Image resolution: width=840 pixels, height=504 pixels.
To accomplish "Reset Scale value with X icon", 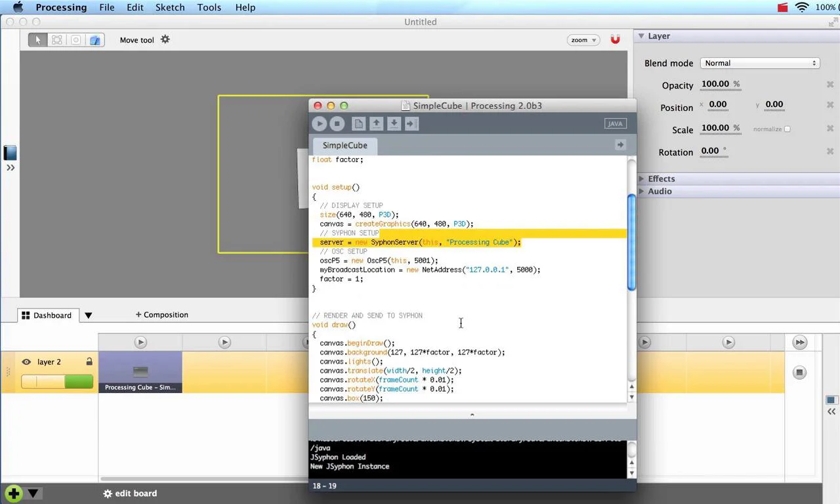I will 830,128.
